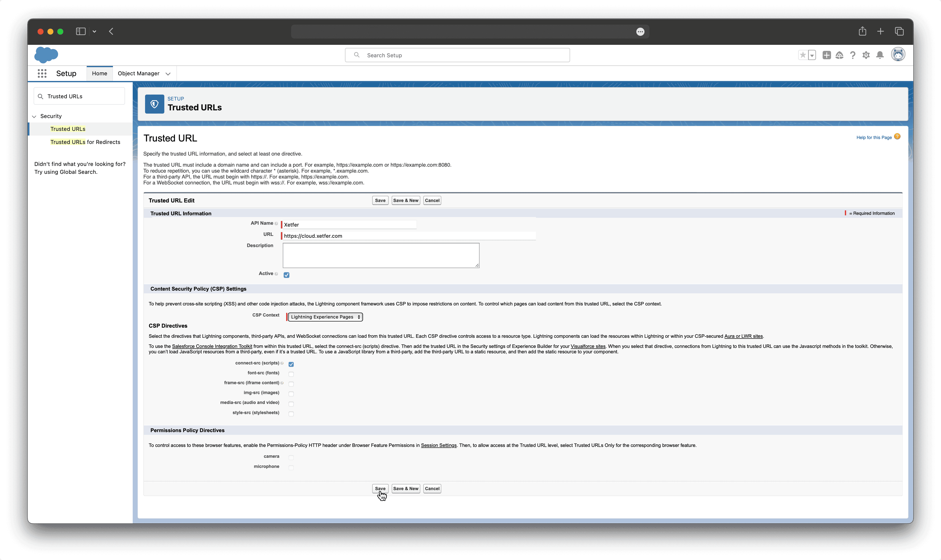Click the bottom Cancel button

tap(432, 489)
